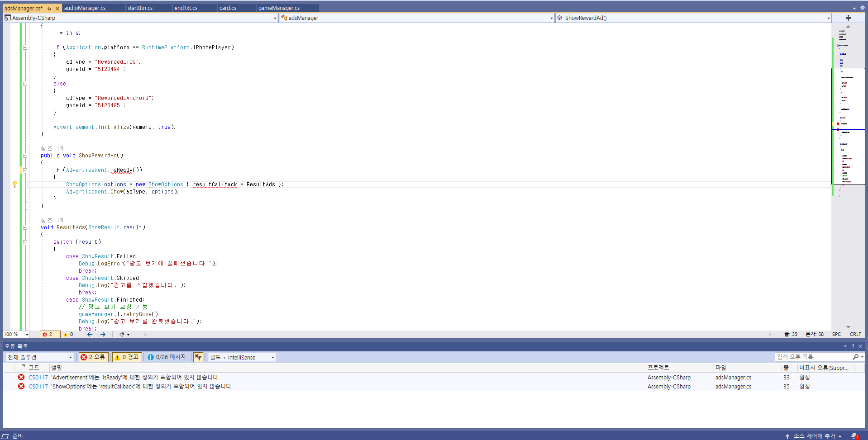Open the error list window options arrow
This screenshot has height=440, width=868.
[845, 346]
